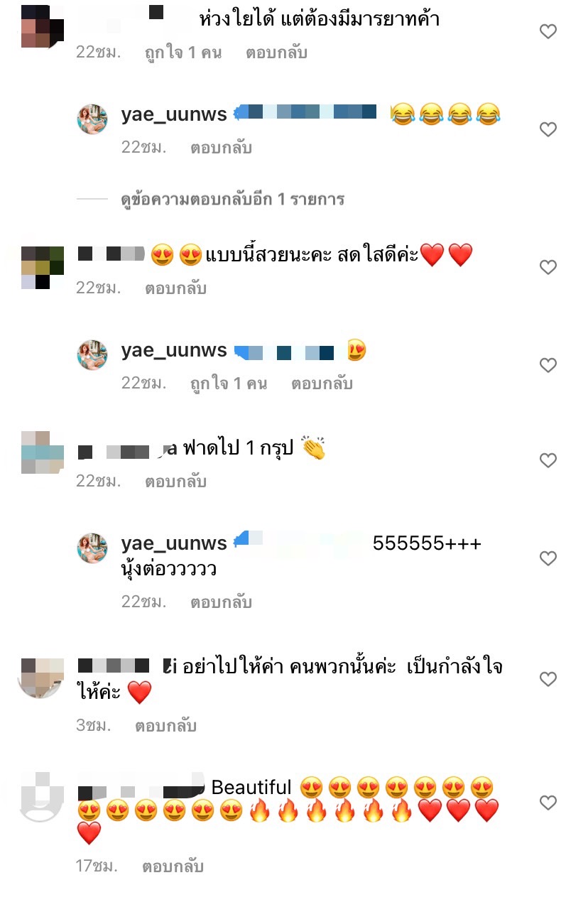Image resolution: width=588 pixels, height=907 pixels.
Task: Like the comment with heart-eyes and red hearts
Action: coord(548,267)
